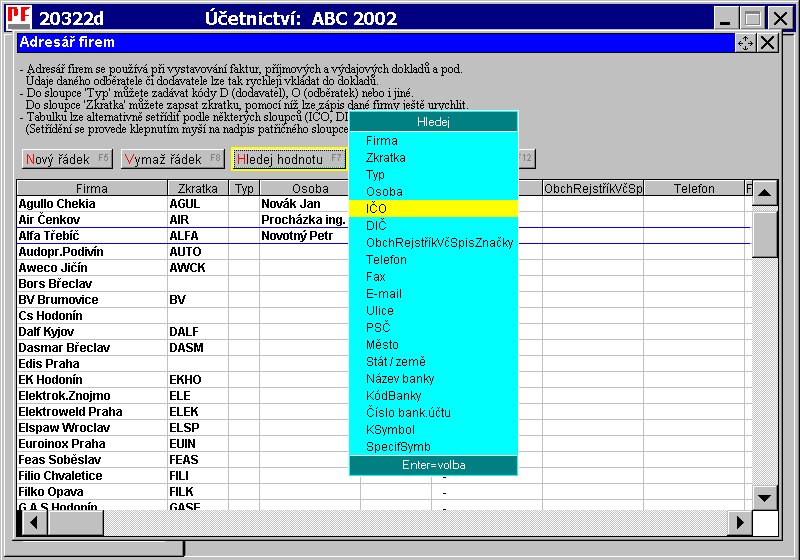The image size is (800, 560).
Task: Select the EK Hodonín firm cell
Action: (x=92, y=379)
